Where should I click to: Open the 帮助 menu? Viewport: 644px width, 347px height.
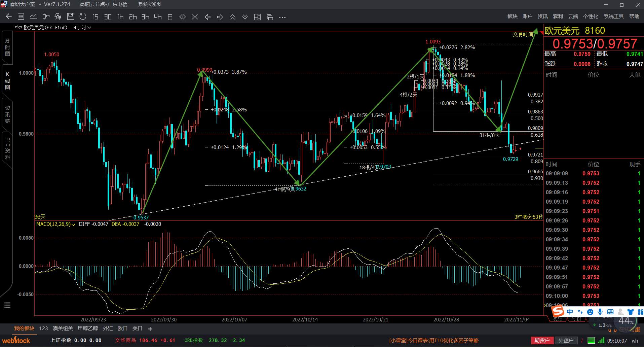(634, 16)
